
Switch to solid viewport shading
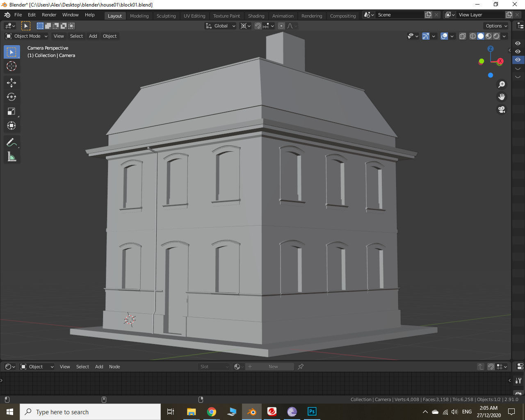click(481, 36)
